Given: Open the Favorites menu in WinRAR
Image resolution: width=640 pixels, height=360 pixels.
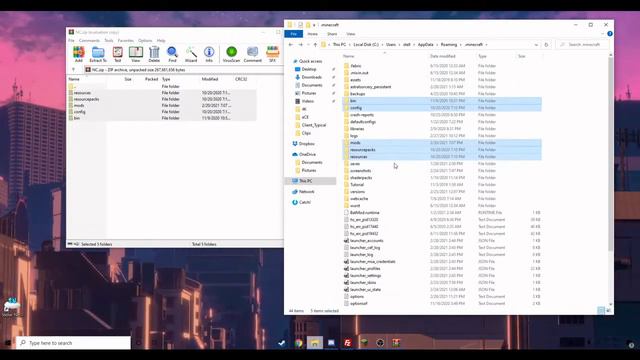Looking at the screenshot, I should click(126, 40).
